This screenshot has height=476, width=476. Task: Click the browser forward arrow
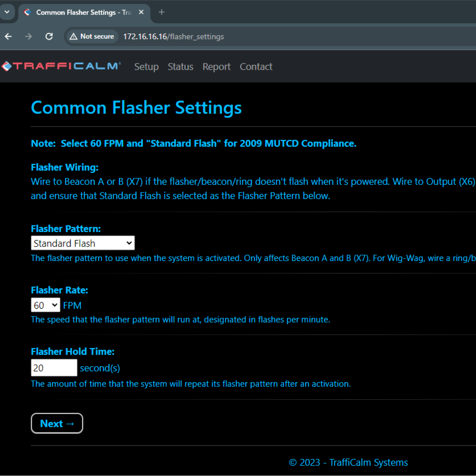click(29, 36)
